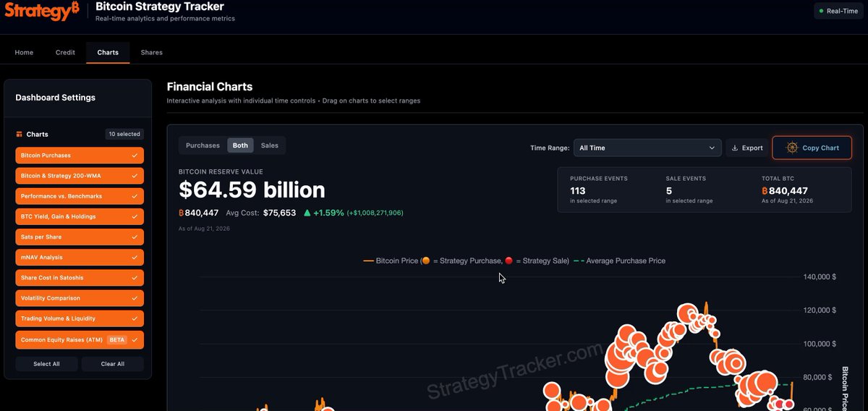Click the Bitcoin symbol in Total BTC card
Screen dimensions: 868x411
(765, 191)
